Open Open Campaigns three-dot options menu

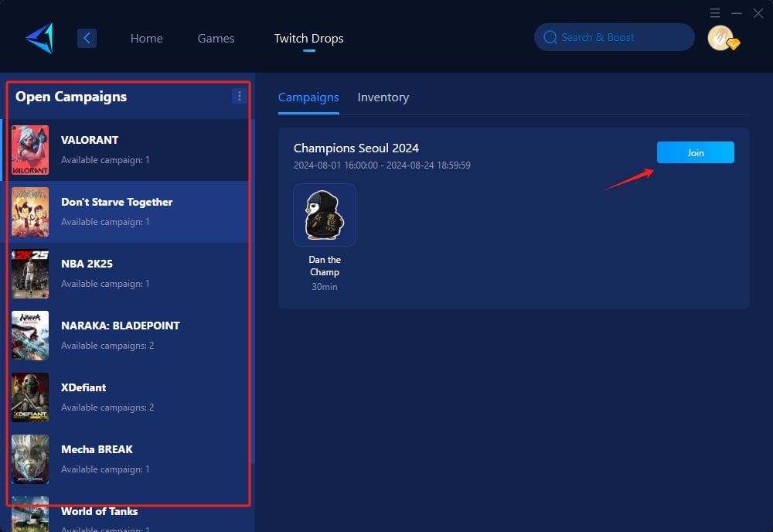[239, 96]
